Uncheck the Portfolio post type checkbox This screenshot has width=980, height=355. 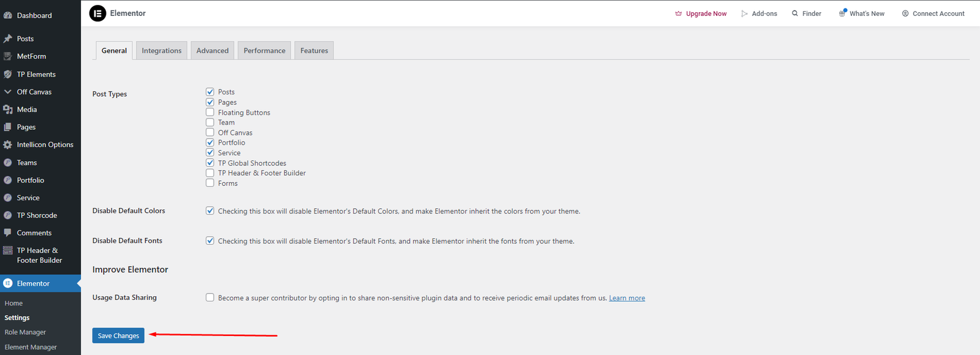210,142
